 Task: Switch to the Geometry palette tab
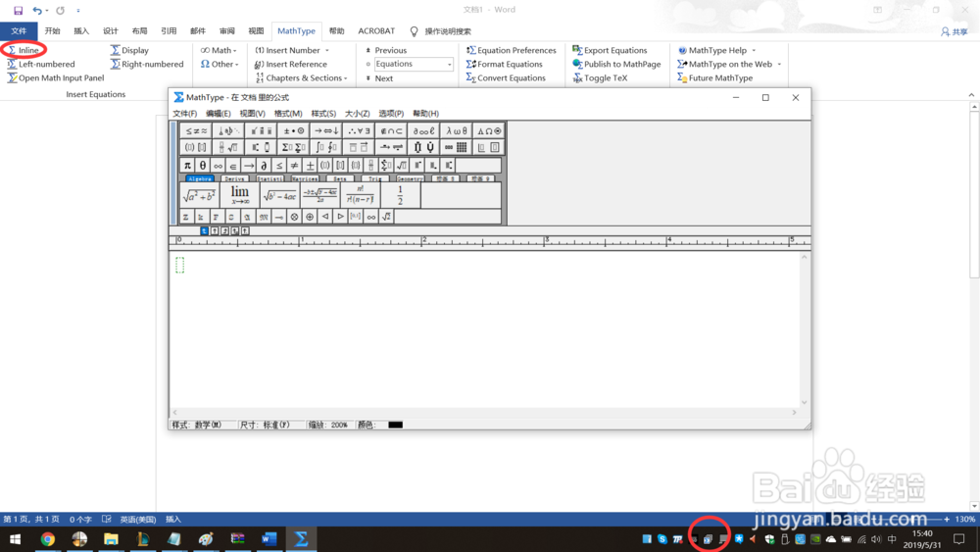[x=410, y=178]
